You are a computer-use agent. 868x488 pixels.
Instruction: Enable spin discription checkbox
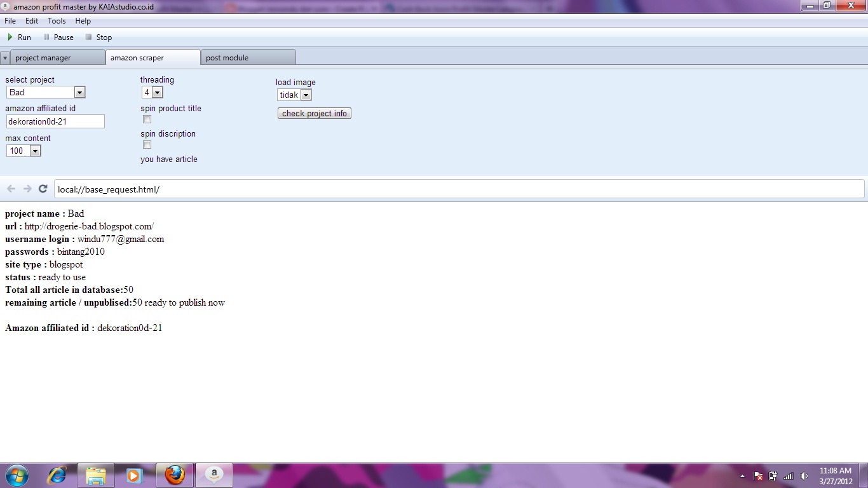click(x=147, y=145)
